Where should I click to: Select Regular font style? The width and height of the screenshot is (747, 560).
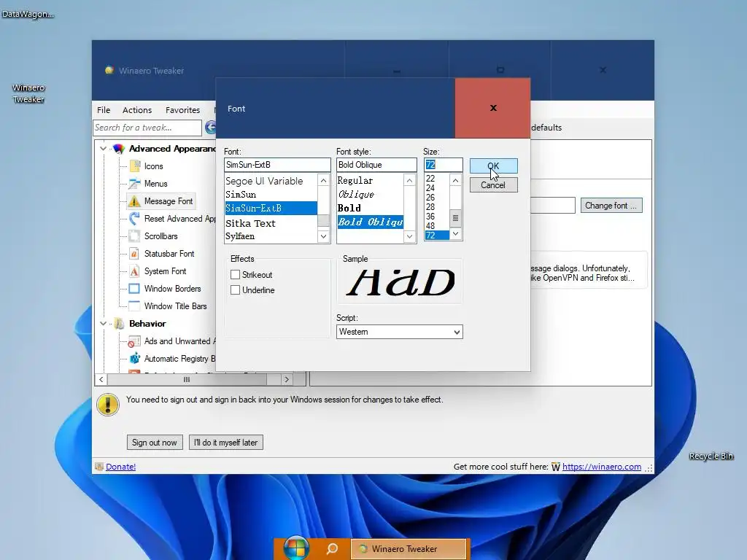(x=370, y=181)
